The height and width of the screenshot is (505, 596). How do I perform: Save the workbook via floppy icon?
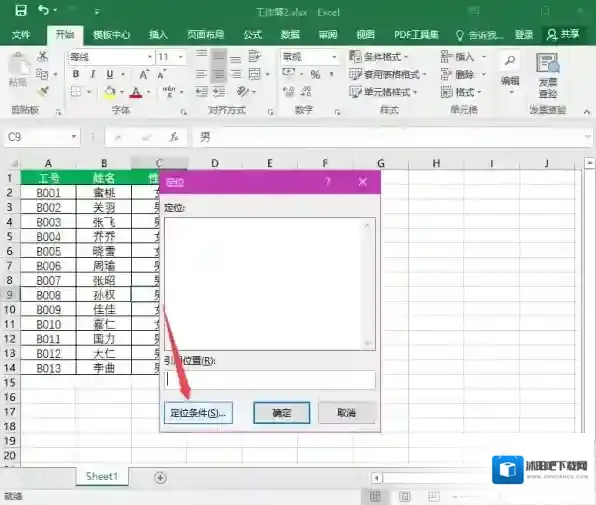coord(21,10)
